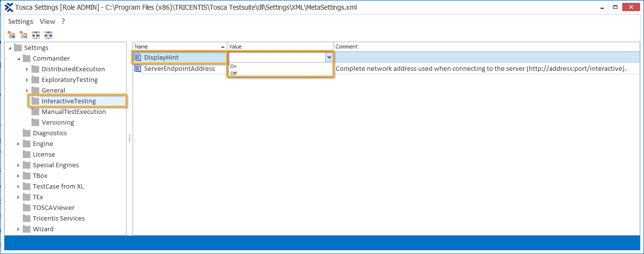Image resolution: width=644 pixels, height=254 pixels.
Task: Select the TEx tree item label
Action: click(38, 197)
